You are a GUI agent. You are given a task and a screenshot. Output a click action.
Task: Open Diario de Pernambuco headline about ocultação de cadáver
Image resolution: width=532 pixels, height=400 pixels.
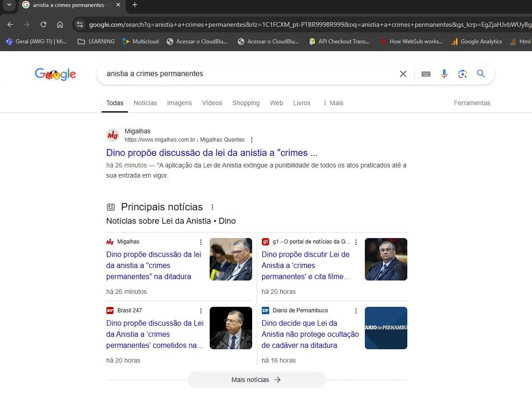point(310,334)
